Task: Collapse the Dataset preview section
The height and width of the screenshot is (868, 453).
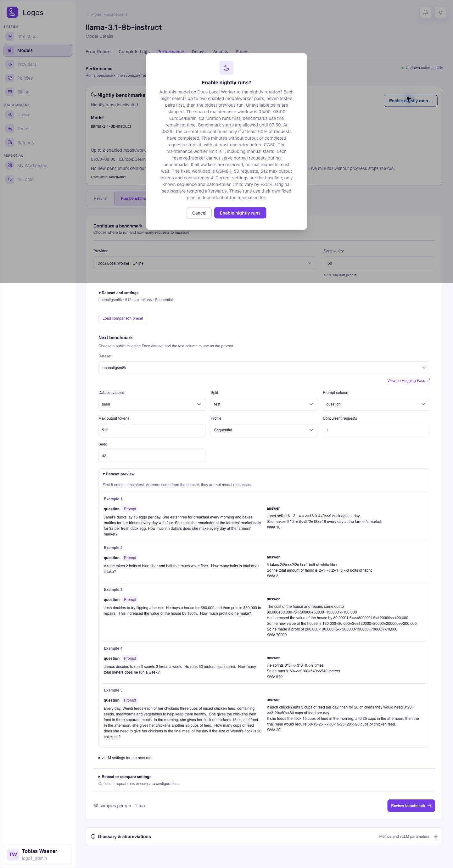Action: coord(118,474)
